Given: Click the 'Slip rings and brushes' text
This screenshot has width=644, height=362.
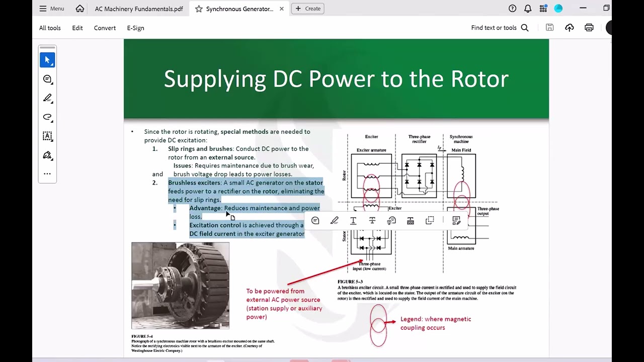Looking at the screenshot, I should tap(200, 149).
